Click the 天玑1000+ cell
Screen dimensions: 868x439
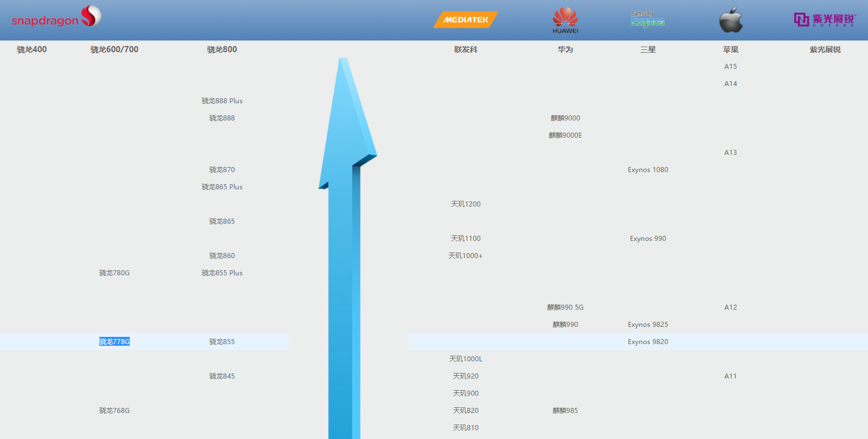(x=466, y=256)
